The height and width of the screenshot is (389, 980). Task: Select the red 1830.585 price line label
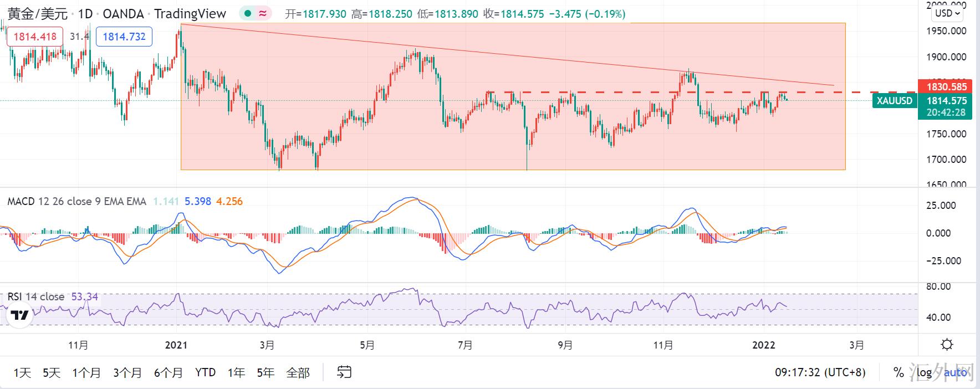point(946,86)
